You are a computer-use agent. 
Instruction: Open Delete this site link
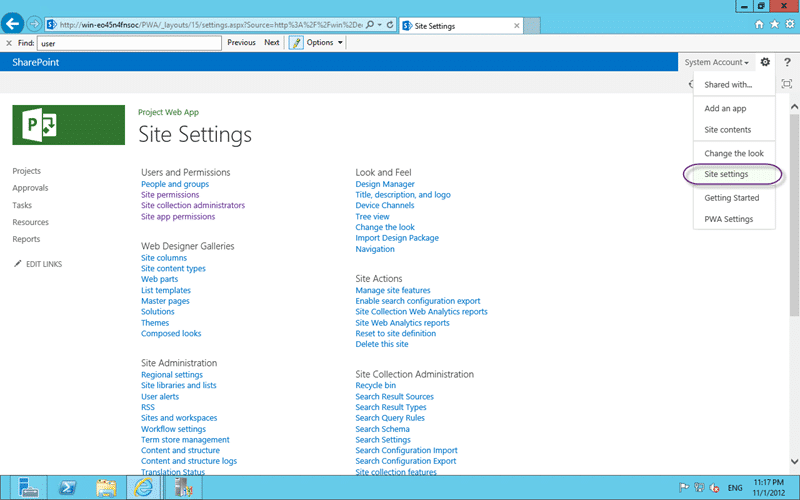(382, 344)
